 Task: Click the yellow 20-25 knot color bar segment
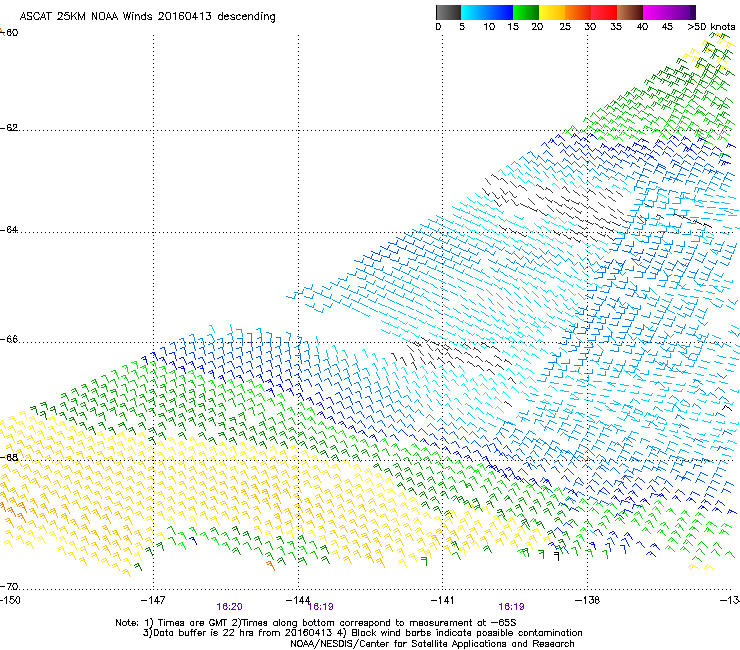(552, 12)
